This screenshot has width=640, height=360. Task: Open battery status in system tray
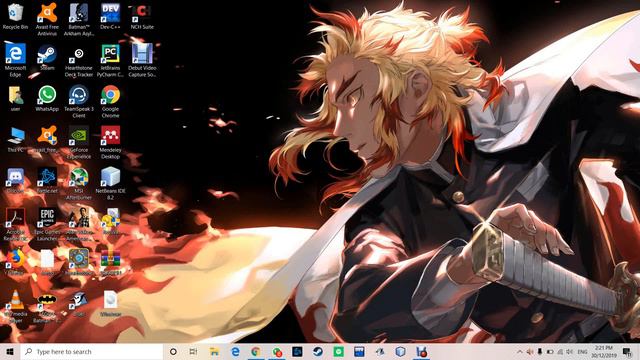click(x=550, y=351)
